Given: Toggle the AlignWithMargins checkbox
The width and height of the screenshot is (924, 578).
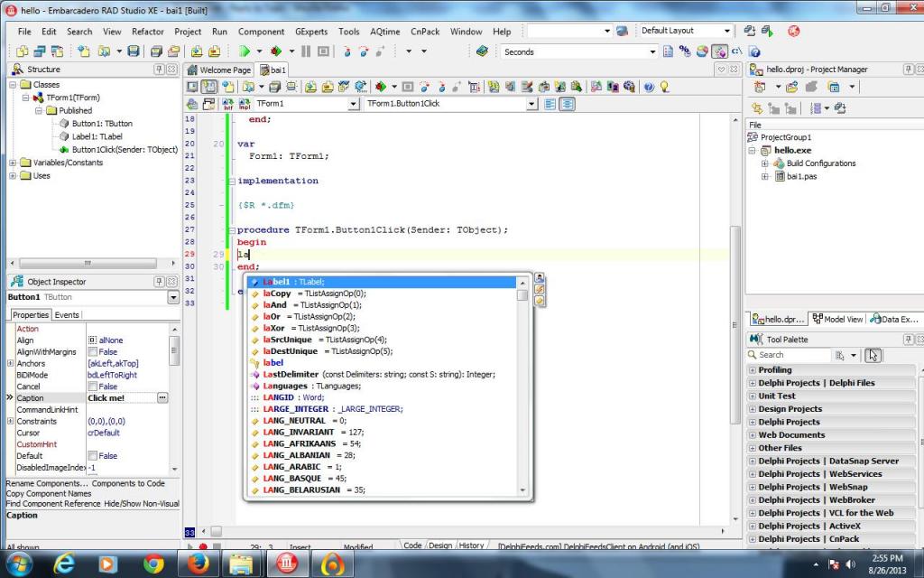Looking at the screenshot, I should pos(92,351).
